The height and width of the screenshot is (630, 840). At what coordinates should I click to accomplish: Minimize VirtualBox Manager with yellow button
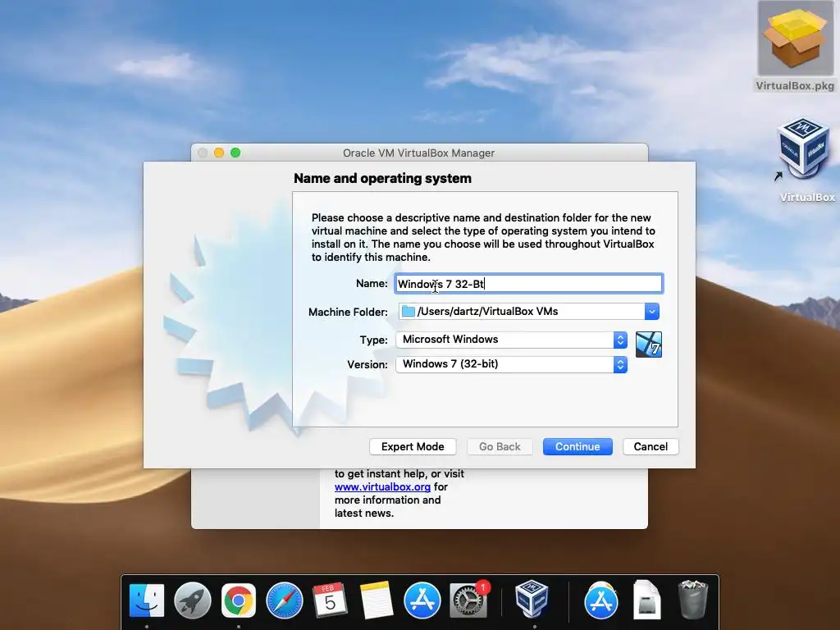point(219,153)
